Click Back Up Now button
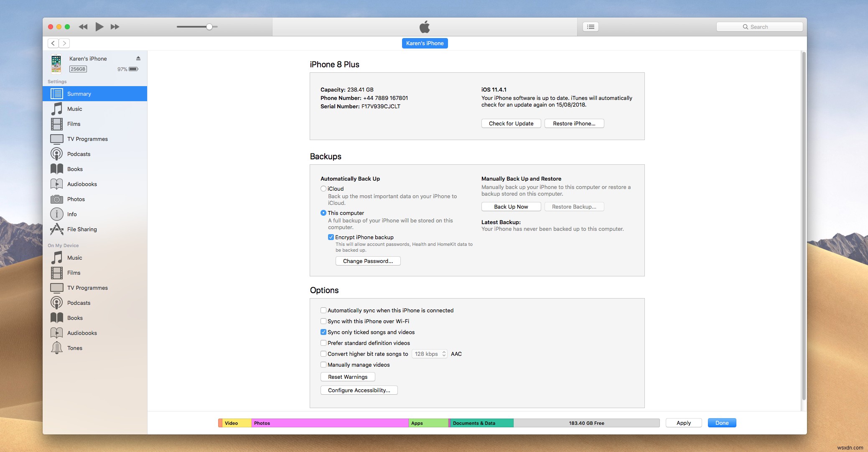868x452 pixels. pyautogui.click(x=510, y=206)
